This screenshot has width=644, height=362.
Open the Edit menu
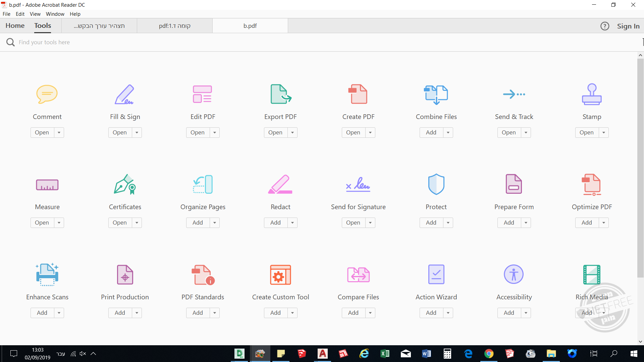pos(20,14)
